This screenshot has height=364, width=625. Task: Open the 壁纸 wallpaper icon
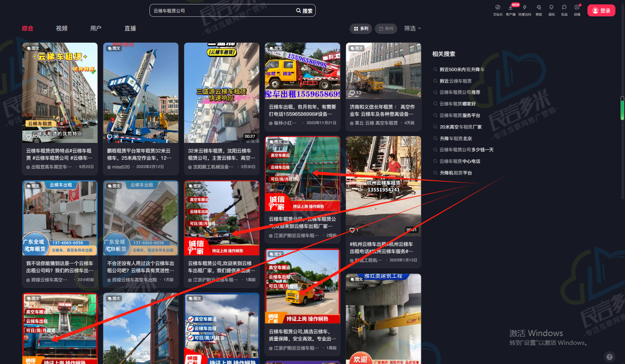[x=539, y=8]
